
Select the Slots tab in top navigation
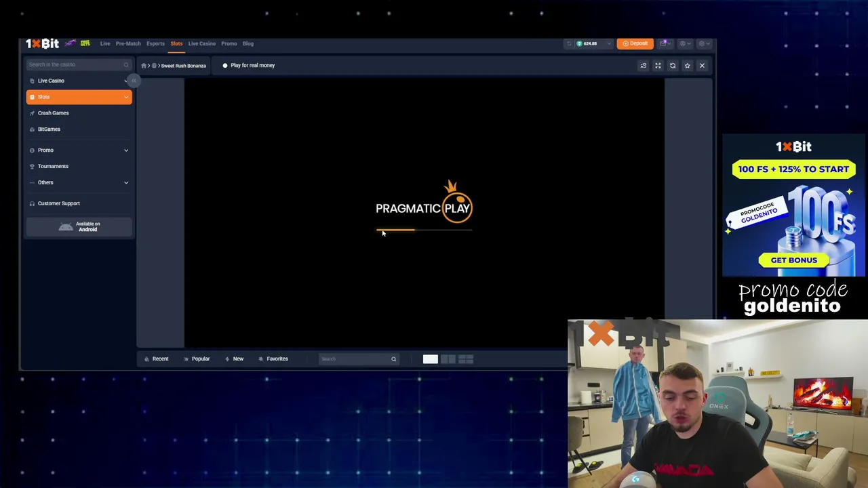pos(176,43)
